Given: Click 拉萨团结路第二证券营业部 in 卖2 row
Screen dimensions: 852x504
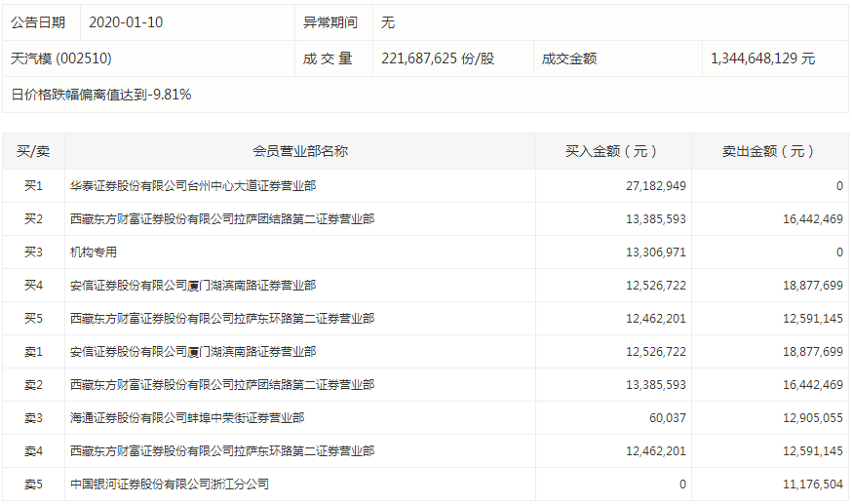Looking at the screenshot, I should [x=222, y=384].
